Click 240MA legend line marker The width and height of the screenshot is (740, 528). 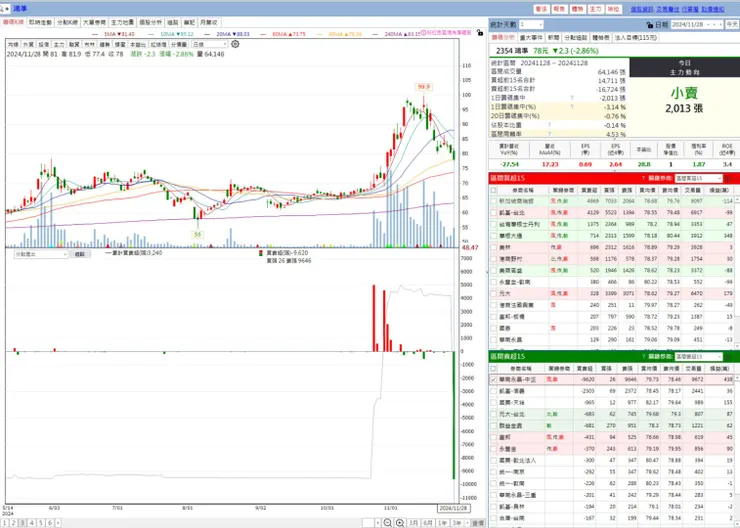click(375, 34)
